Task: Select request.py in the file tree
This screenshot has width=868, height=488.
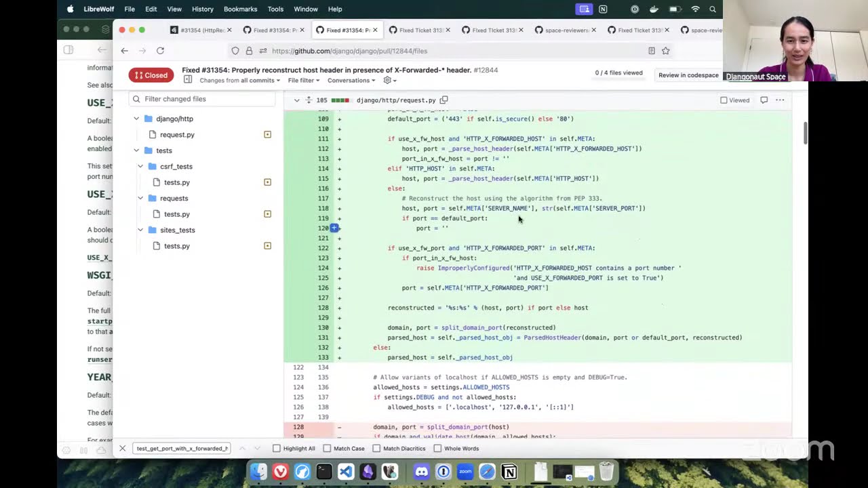Action: 177,135
